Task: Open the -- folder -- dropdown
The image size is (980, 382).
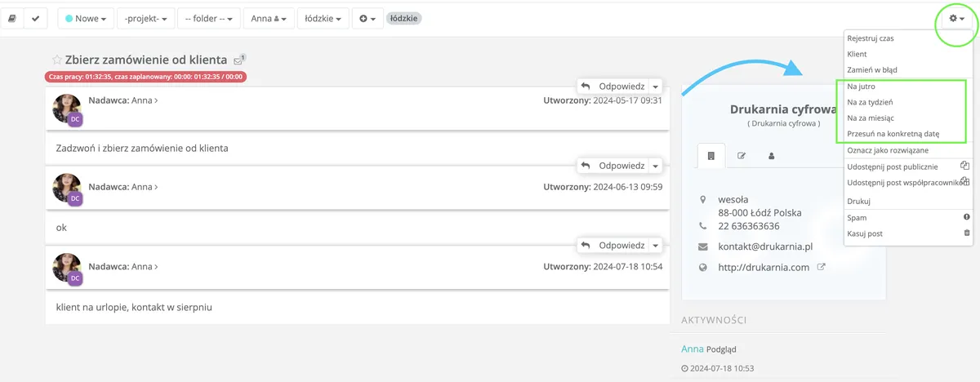Action: pyautogui.click(x=211, y=18)
